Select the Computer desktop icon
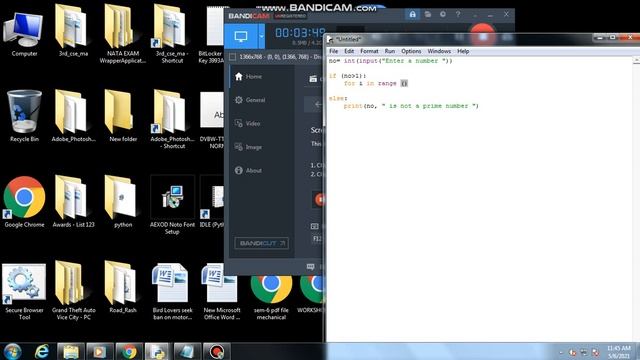Viewport: 640px width, 360px height. [x=24, y=35]
